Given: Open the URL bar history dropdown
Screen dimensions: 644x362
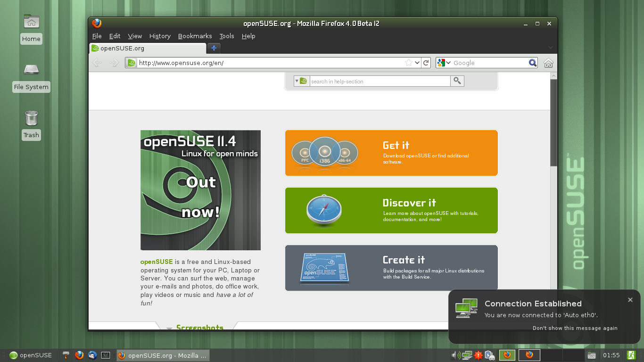Looking at the screenshot, I should 417,63.
